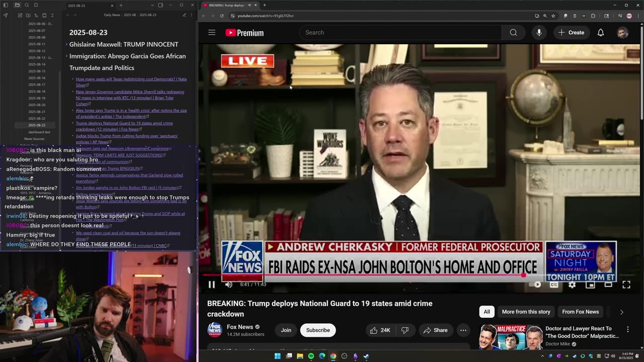This screenshot has height=362, width=644.
Task: Subscribe to Fox News channel
Action: point(318,330)
